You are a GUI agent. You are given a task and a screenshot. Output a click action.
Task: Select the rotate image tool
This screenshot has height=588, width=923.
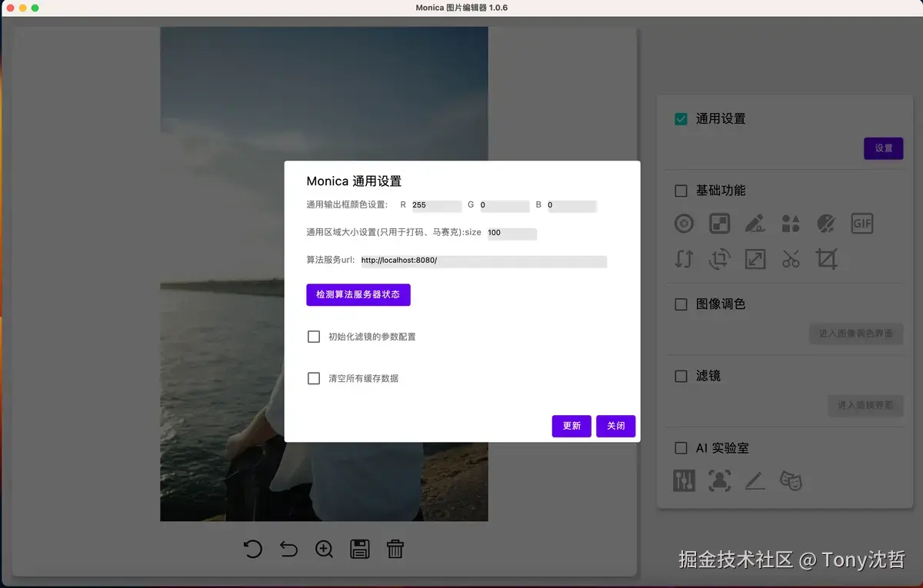(x=719, y=259)
